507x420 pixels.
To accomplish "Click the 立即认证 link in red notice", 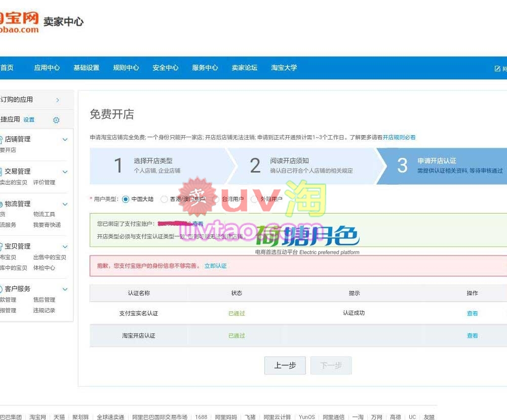I will (x=215, y=266).
